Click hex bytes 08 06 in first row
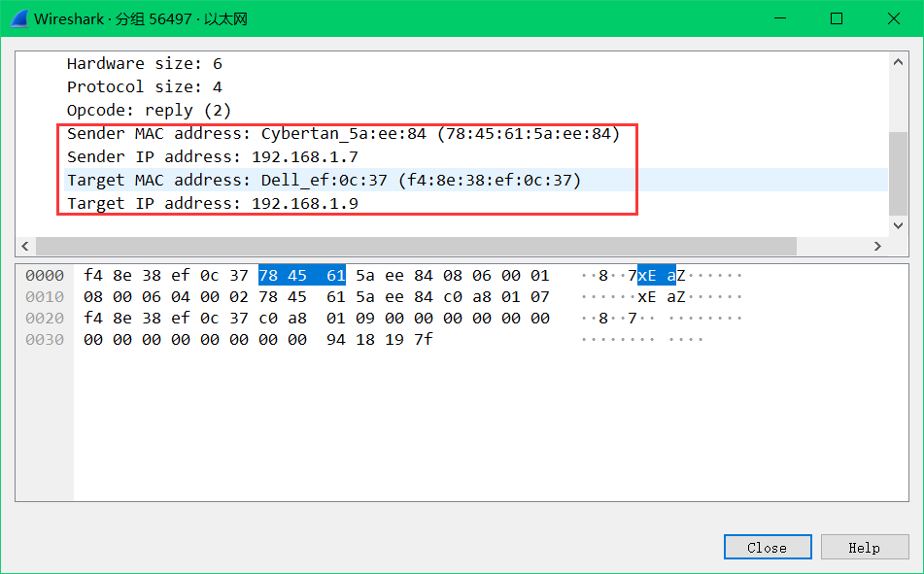Viewport: 924px width, 574px height. click(467, 275)
